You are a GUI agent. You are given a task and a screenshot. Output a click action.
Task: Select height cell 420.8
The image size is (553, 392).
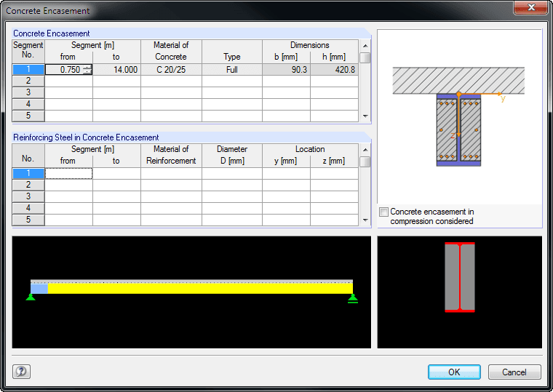point(334,69)
